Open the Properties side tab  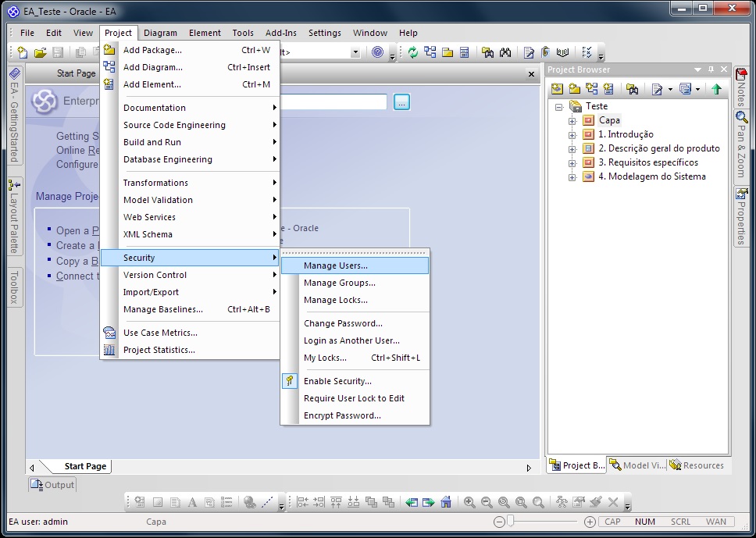click(x=741, y=216)
